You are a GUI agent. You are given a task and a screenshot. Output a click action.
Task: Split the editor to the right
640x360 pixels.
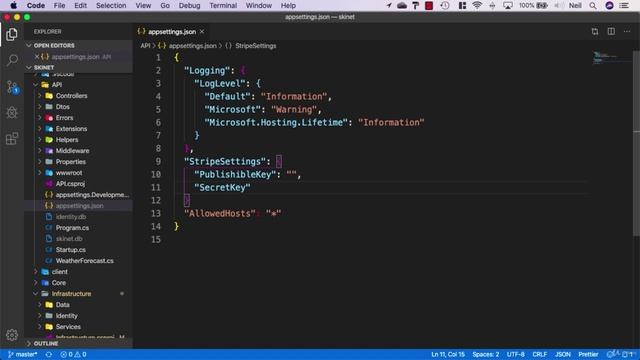(x=611, y=31)
